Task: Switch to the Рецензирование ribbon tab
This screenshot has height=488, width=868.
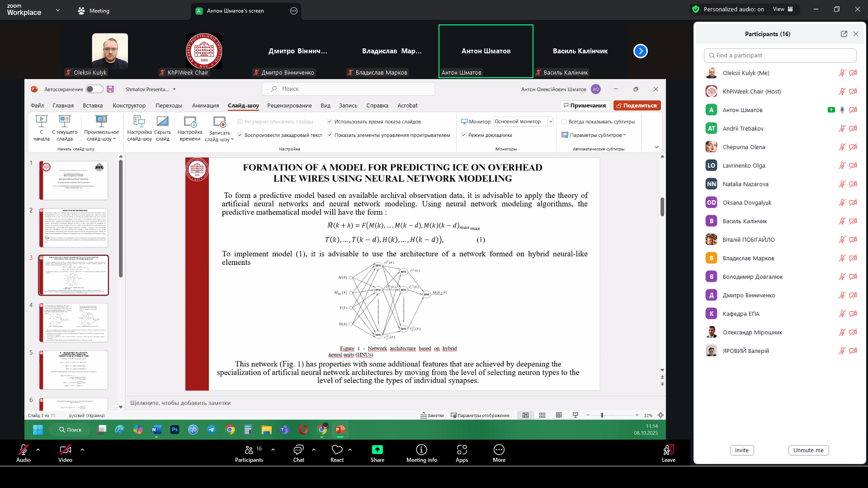Action: (x=290, y=105)
